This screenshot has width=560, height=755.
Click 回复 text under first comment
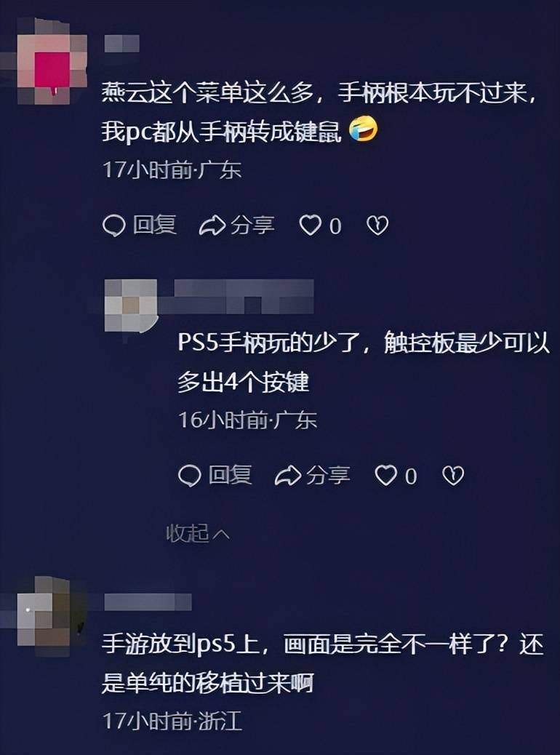(155, 225)
